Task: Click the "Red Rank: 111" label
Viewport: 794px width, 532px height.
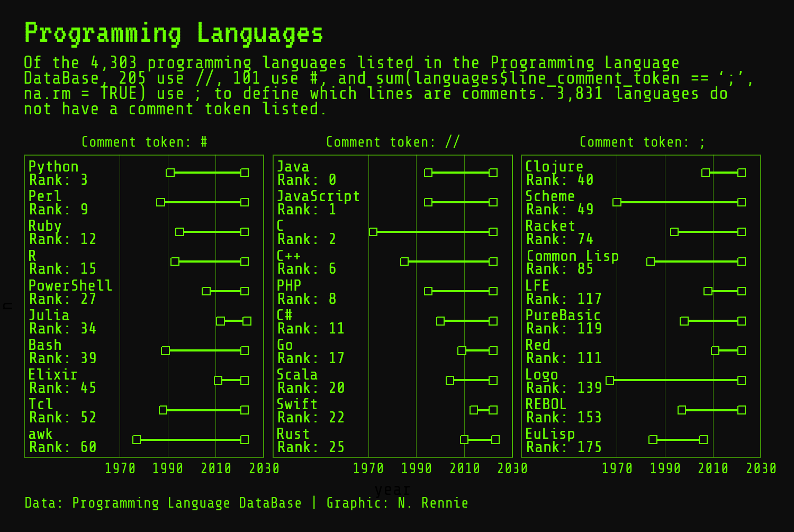Action: click(x=564, y=351)
